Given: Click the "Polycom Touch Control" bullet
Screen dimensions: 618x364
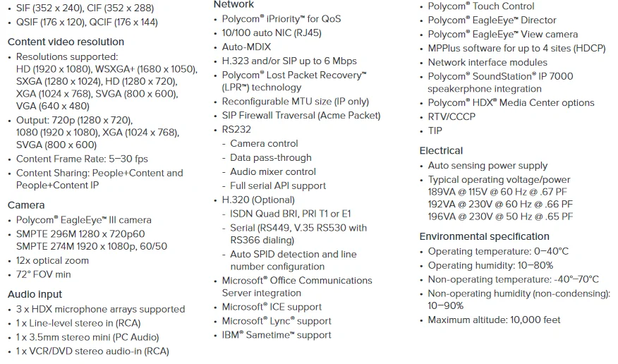Looking at the screenshot, I should 481,6.
